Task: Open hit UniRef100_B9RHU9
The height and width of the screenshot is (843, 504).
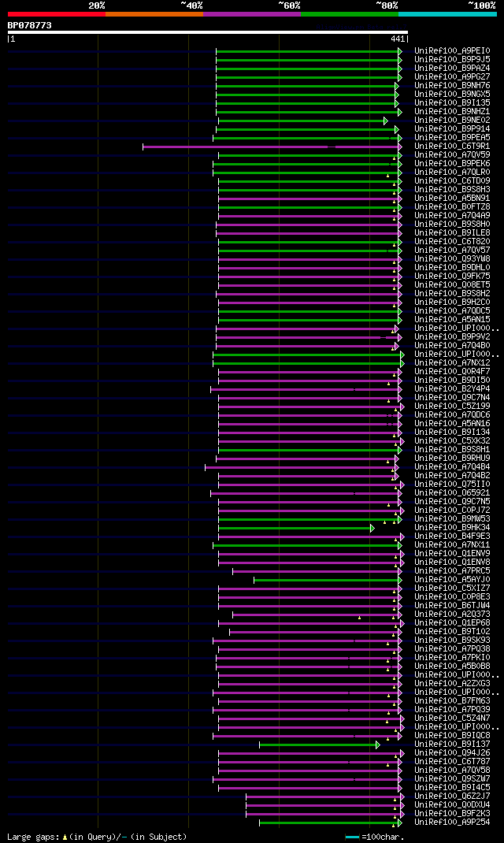Action: [x=452, y=458]
